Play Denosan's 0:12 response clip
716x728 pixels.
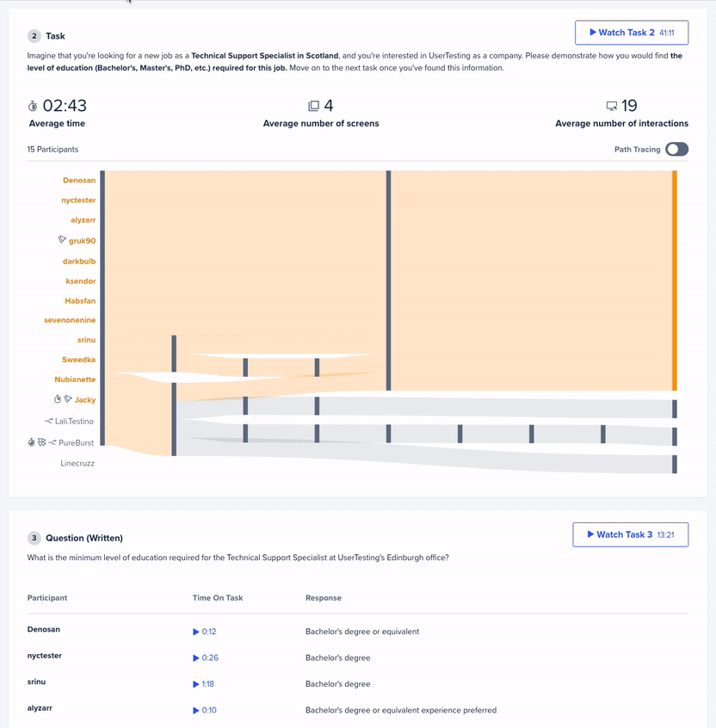[205, 632]
